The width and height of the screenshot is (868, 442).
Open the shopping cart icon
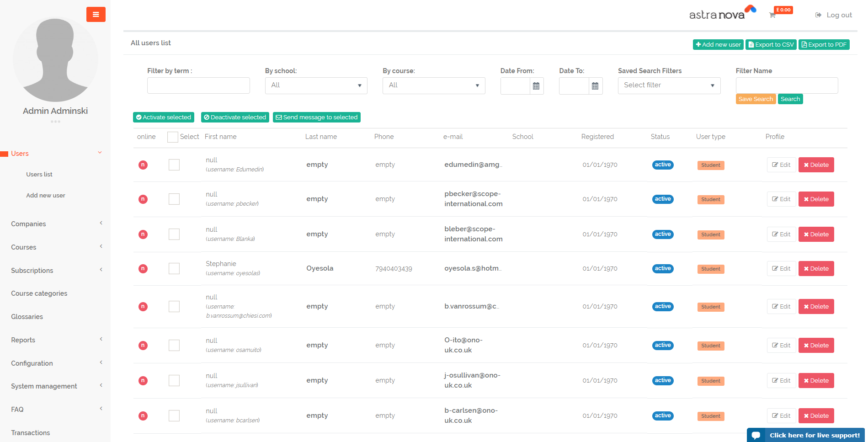pyautogui.click(x=772, y=15)
